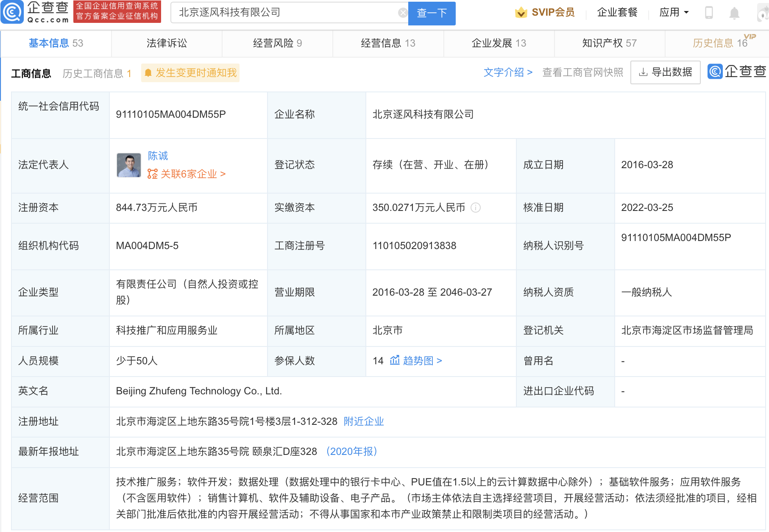Click the SVIP会员 crown icon

click(521, 13)
